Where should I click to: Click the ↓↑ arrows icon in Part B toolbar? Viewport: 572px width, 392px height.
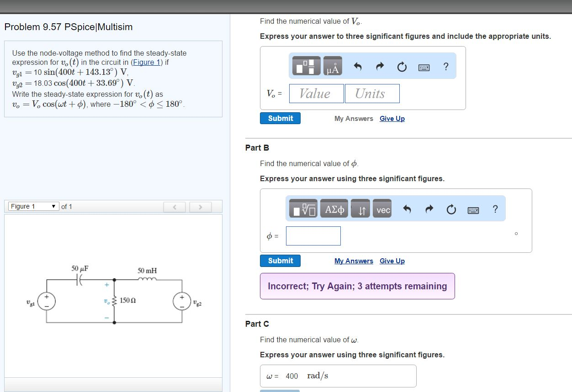360,209
